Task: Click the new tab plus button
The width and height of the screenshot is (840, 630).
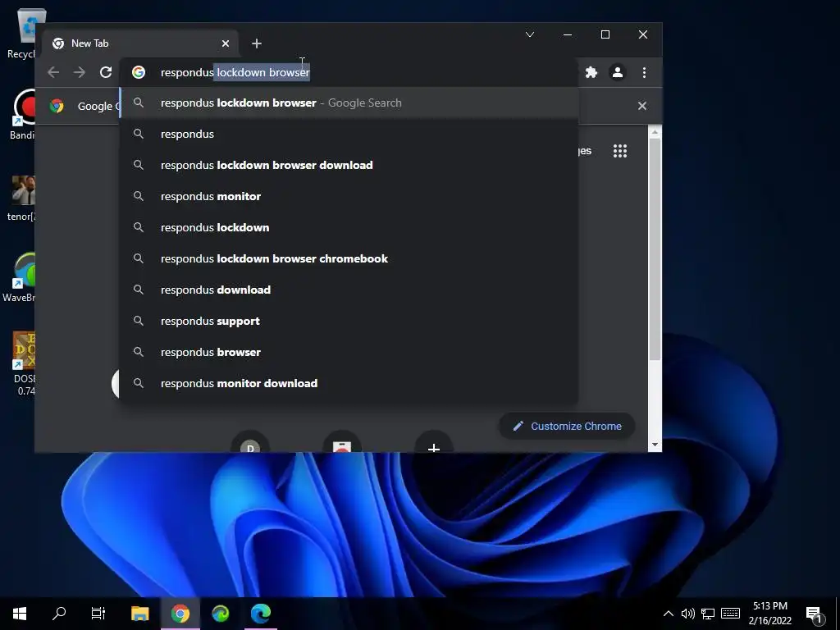Action: pyautogui.click(x=257, y=43)
